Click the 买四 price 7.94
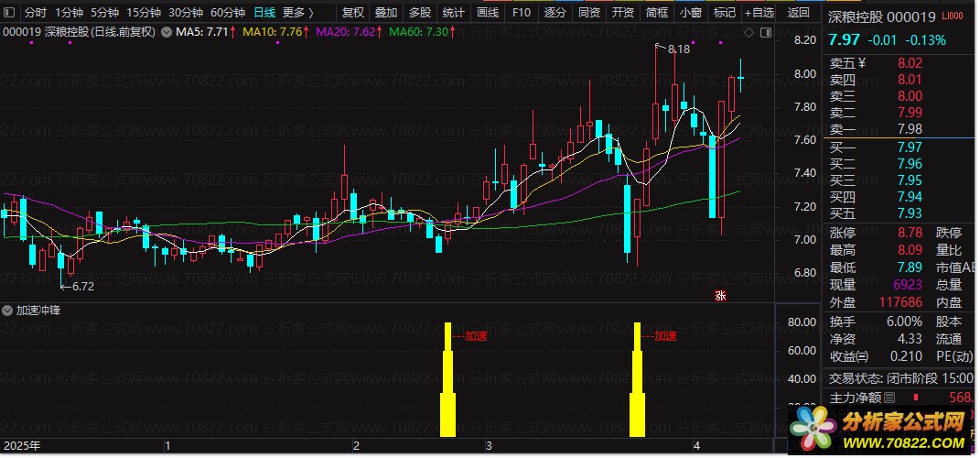 [x=910, y=197]
